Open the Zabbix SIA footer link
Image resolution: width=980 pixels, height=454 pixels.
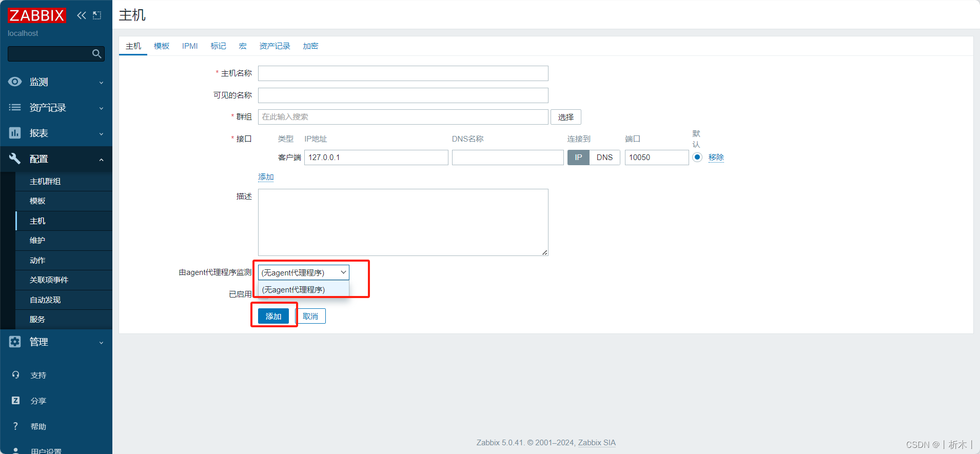click(x=597, y=443)
